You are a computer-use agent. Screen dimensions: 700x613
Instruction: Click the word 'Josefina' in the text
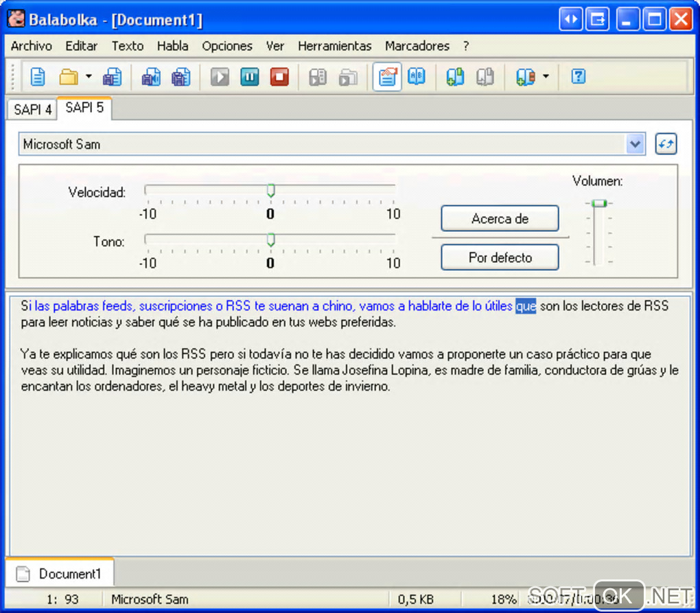[x=364, y=370]
